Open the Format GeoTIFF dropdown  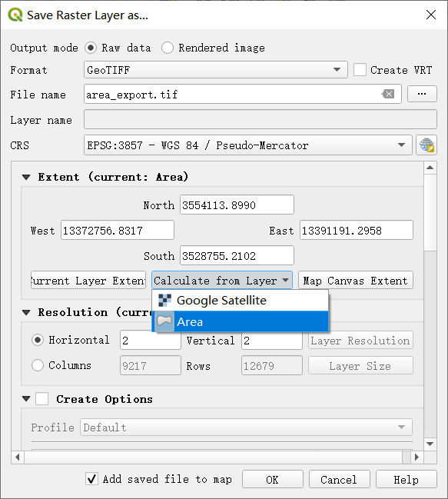tap(216, 70)
